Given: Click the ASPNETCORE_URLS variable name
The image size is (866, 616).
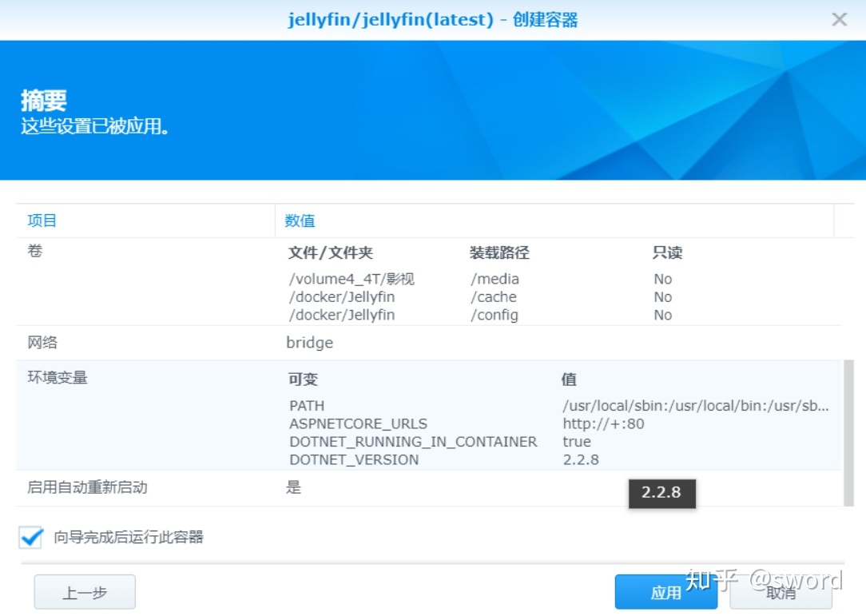Looking at the screenshot, I should [359, 423].
